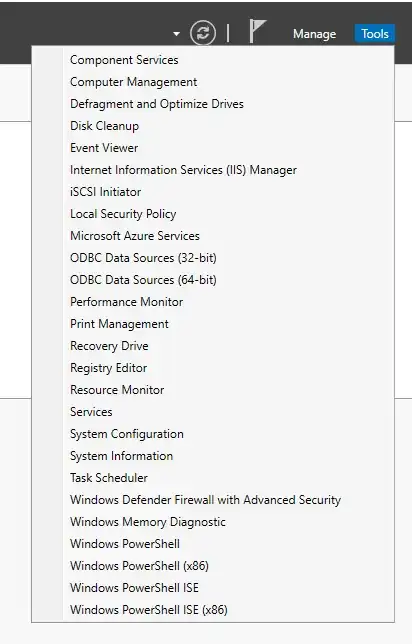Click the refresh icon in the header
Screen dimensions: 412x644
point(203,33)
